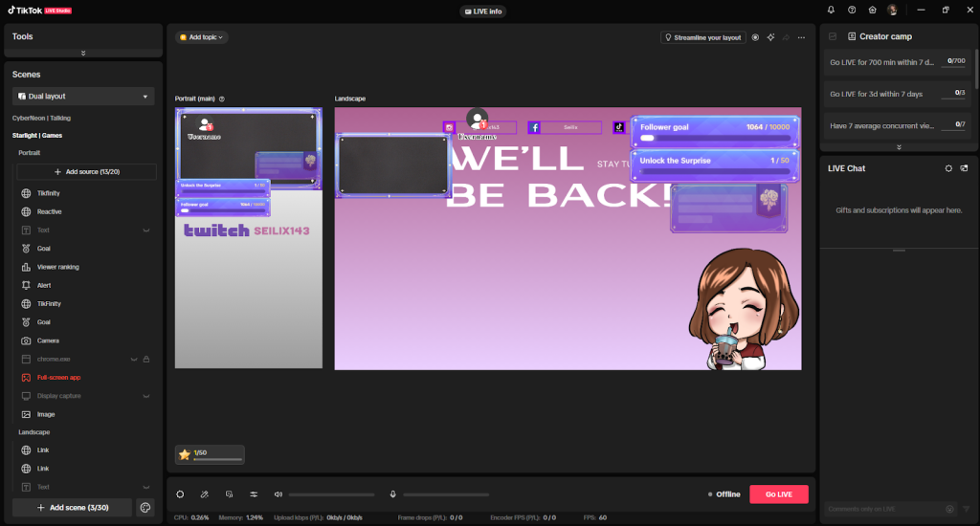Screen dimensions: 980x526
Task: Open the help question mark icon
Action: 852,10
